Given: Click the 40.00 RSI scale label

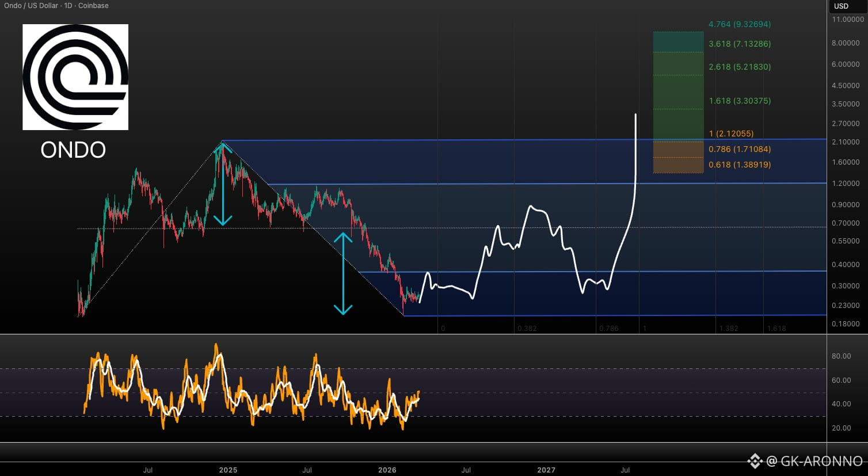Looking at the screenshot, I should [x=842, y=404].
